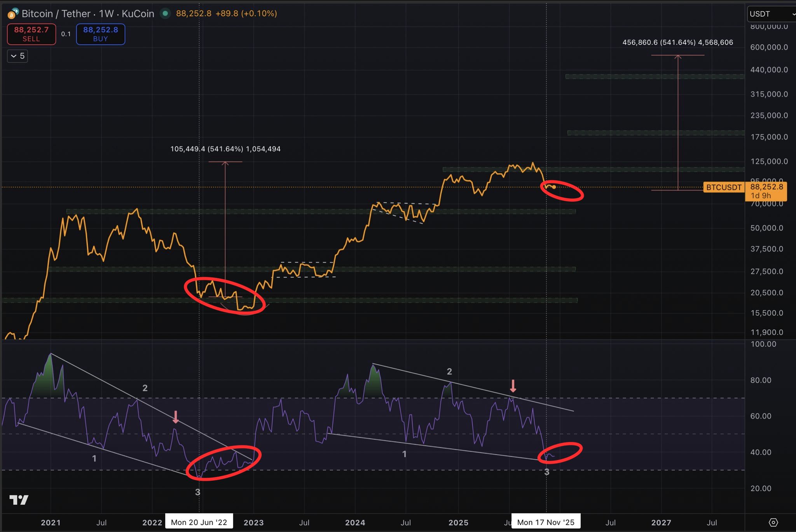Viewport: 796px width, 532px height.
Task: Click the green data-status dot beside the symbol
Action: coord(166,13)
